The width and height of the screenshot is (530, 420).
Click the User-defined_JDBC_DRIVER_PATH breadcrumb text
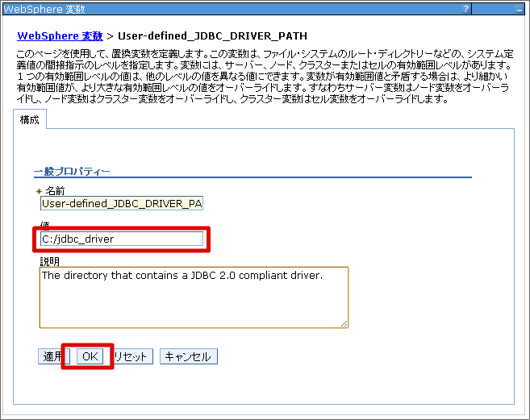click(x=212, y=35)
